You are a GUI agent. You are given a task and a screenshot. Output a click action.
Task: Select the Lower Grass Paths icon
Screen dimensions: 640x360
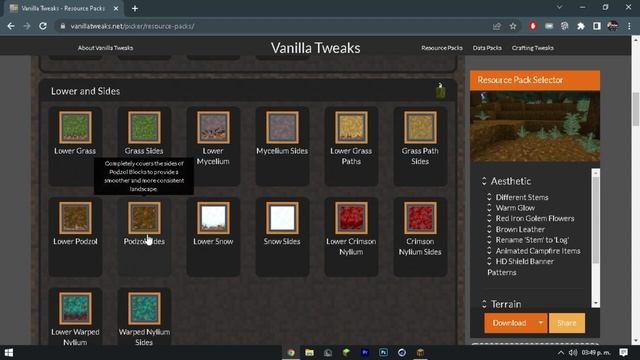click(351, 127)
